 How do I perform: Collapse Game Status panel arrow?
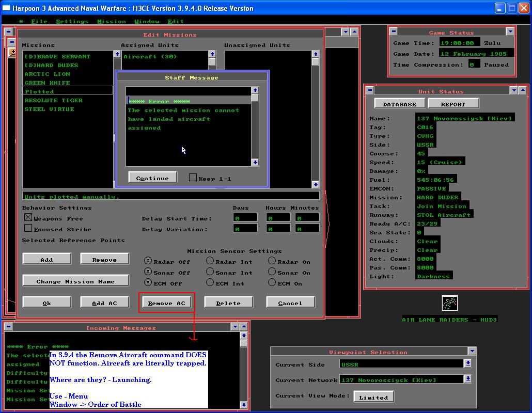click(x=510, y=31)
